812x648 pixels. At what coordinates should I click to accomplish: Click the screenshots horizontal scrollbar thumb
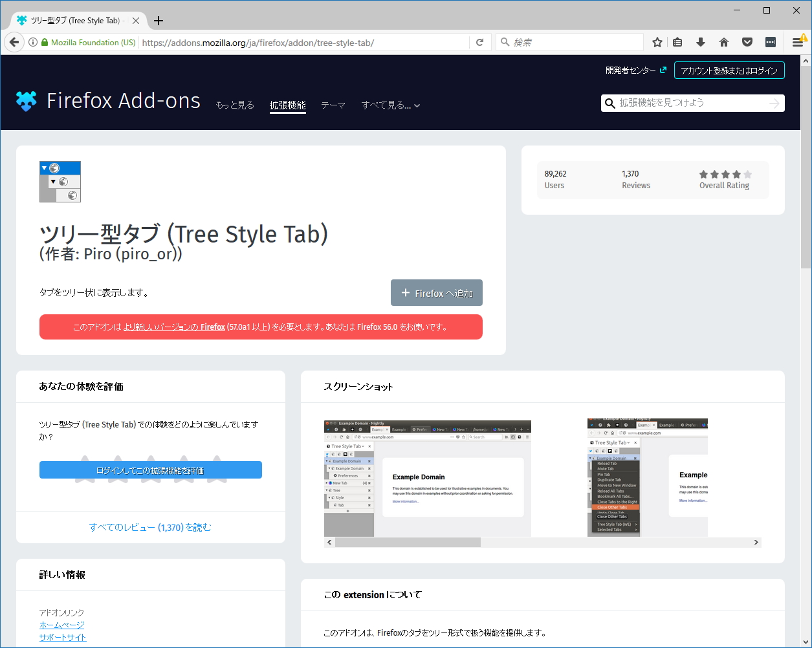(408, 542)
